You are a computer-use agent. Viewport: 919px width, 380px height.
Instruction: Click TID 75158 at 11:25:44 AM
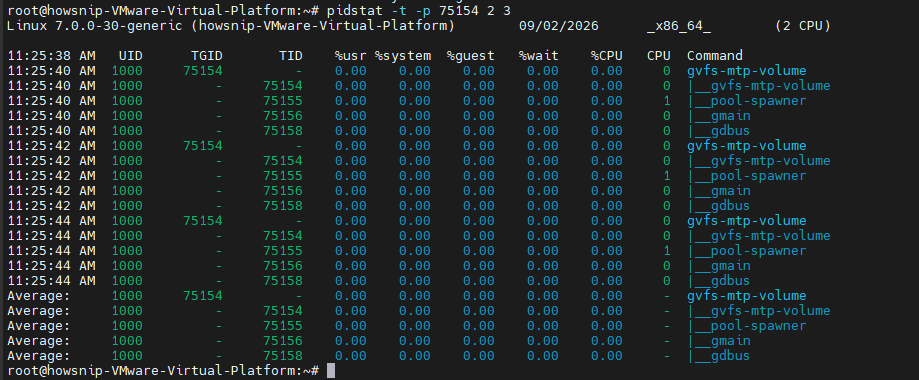[x=283, y=281]
